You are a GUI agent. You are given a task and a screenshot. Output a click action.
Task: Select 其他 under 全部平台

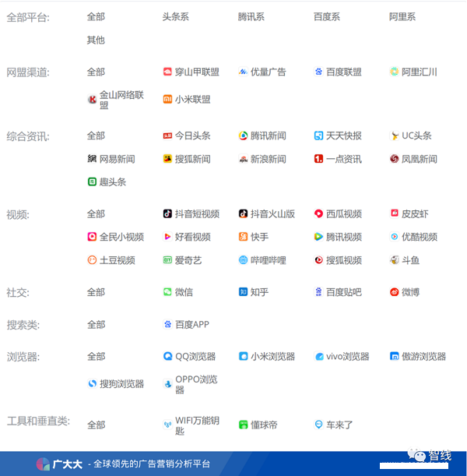[x=96, y=40]
